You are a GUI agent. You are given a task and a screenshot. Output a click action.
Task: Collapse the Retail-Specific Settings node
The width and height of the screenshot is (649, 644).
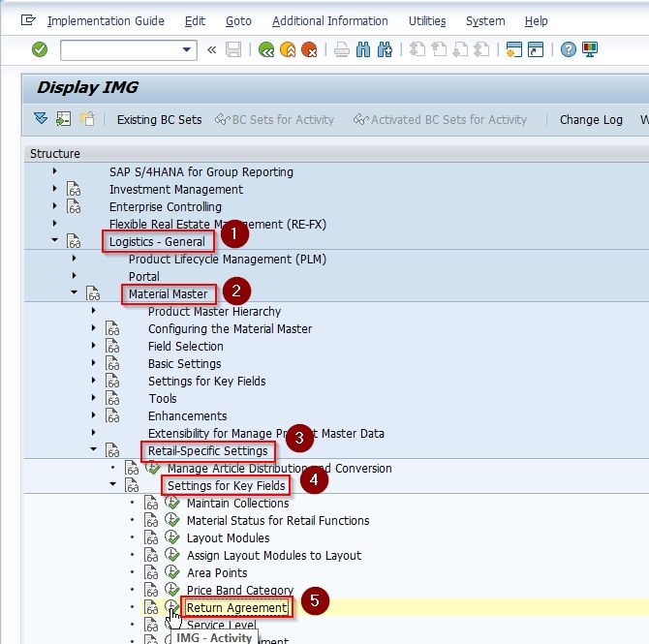coord(94,449)
